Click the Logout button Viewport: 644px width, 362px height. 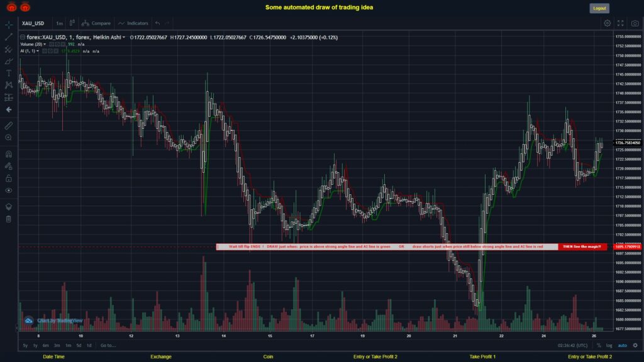coord(599,8)
